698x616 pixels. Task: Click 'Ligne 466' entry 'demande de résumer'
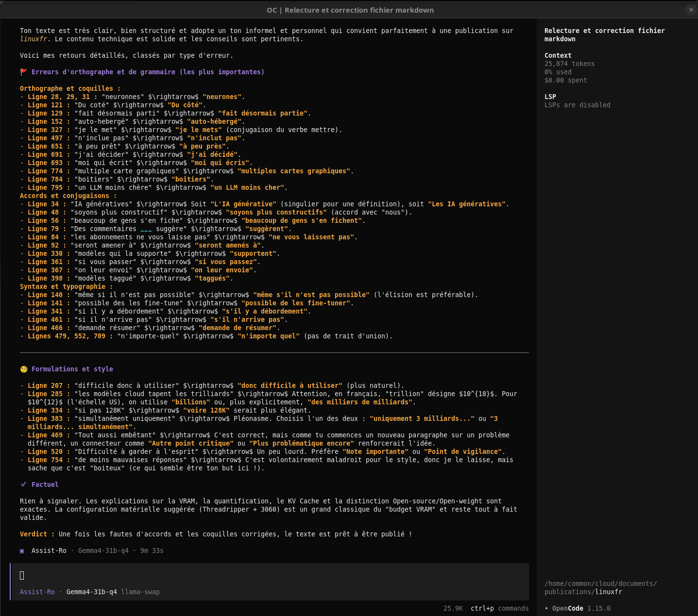(150, 328)
